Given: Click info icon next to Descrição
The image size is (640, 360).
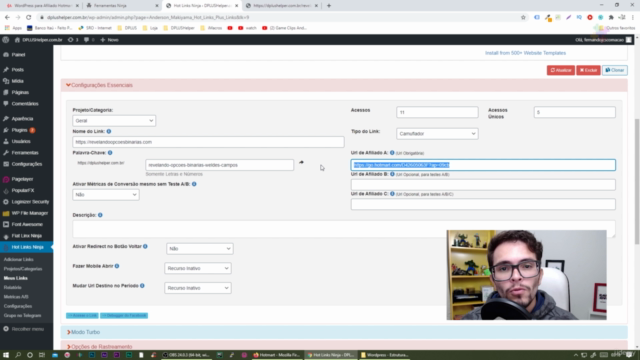Looking at the screenshot, I should tap(100, 215).
